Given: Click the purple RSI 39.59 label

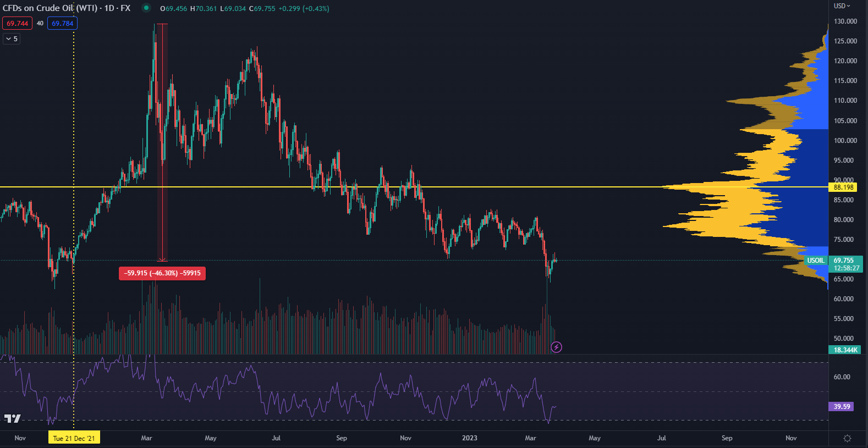Looking at the screenshot, I should click(842, 407).
